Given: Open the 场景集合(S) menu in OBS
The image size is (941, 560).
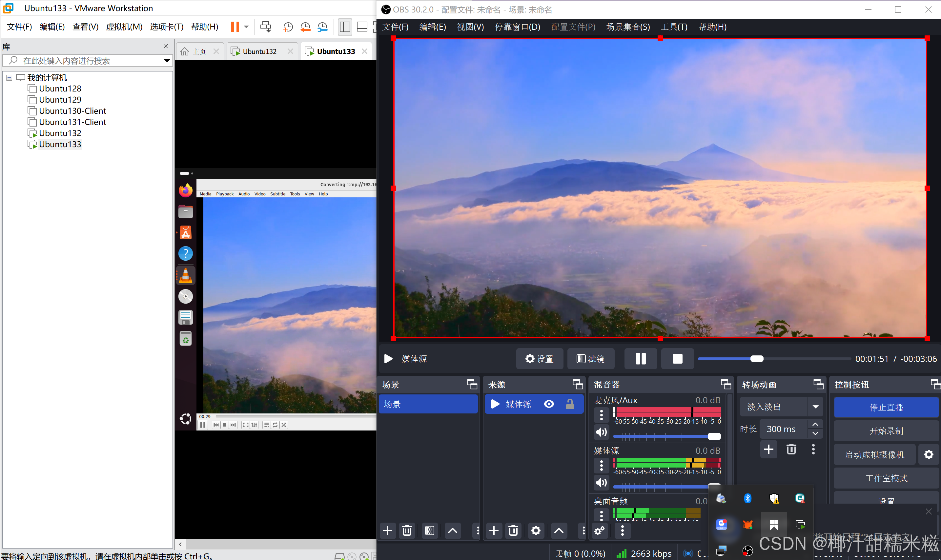Looking at the screenshot, I should [x=628, y=27].
